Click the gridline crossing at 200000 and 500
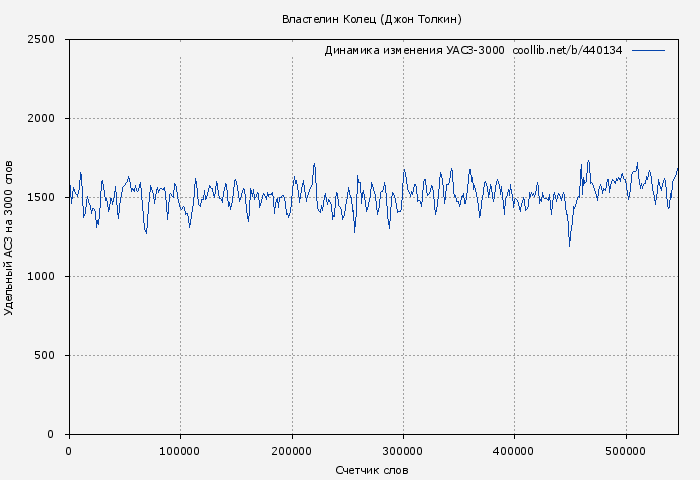This screenshot has width=700, height=480. 291,356
